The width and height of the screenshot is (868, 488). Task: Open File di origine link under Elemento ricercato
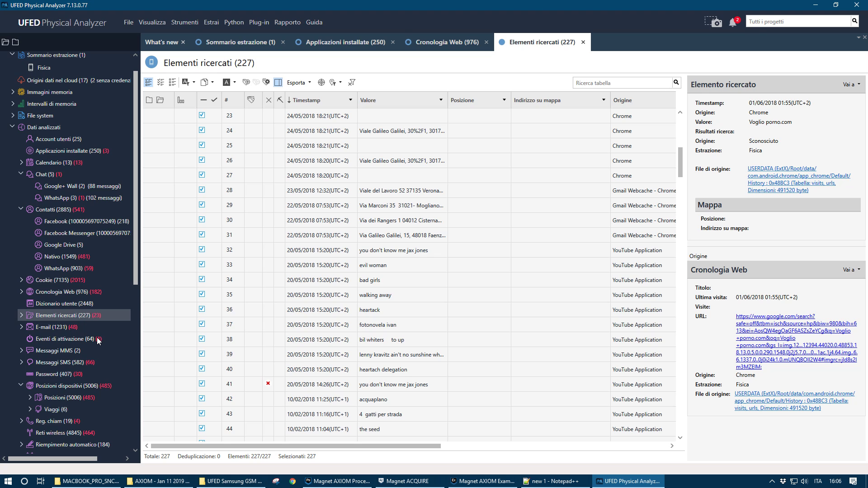799,179
